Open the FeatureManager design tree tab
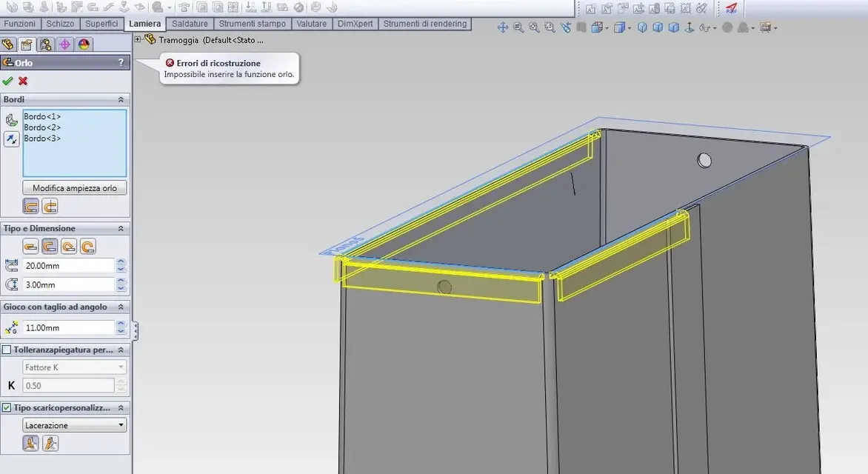This screenshot has width=868, height=474. pos(8,44)
